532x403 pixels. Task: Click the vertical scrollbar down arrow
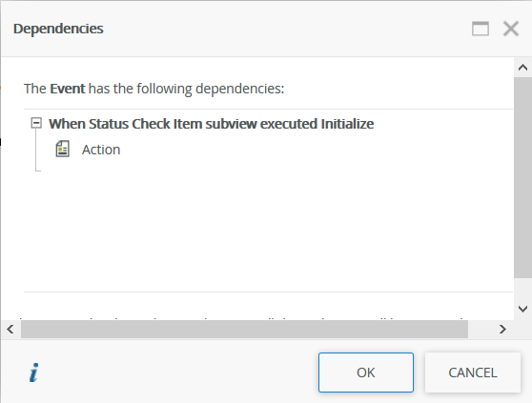pyautogui.click(x=522, y=309)
